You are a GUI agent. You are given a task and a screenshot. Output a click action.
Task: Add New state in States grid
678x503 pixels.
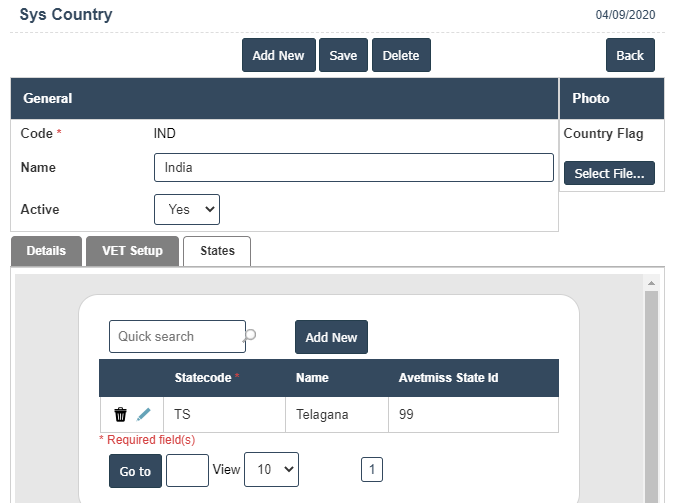331,338
